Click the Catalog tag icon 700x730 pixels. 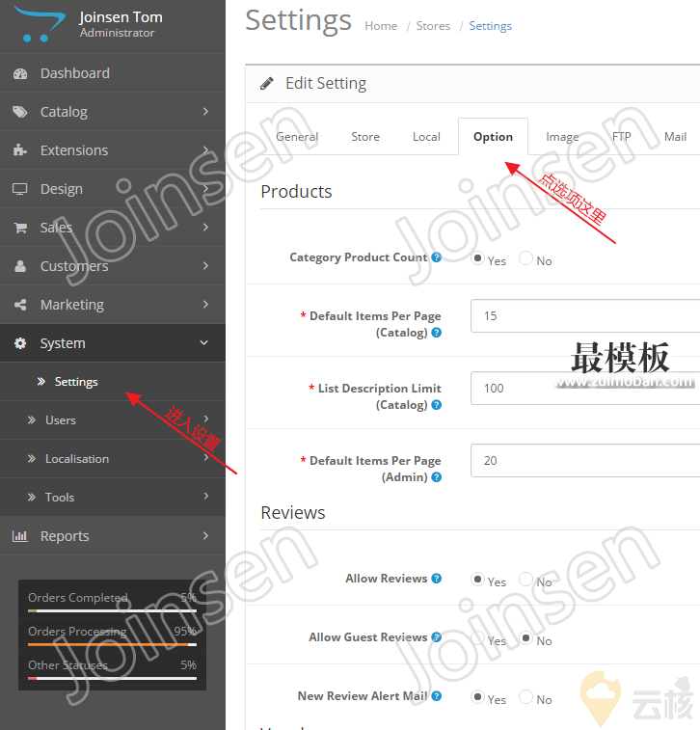coord(20,112)
